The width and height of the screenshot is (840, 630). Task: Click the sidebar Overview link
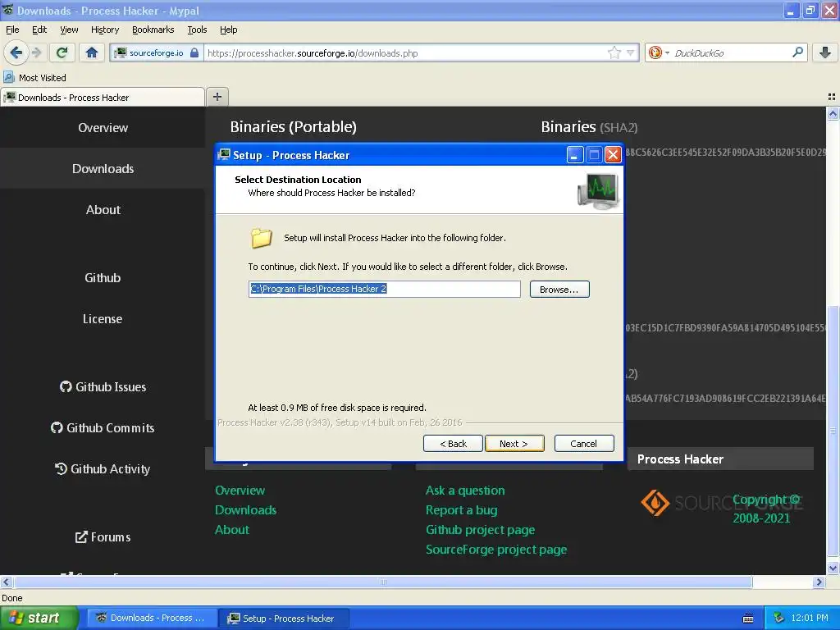(103, 127)
